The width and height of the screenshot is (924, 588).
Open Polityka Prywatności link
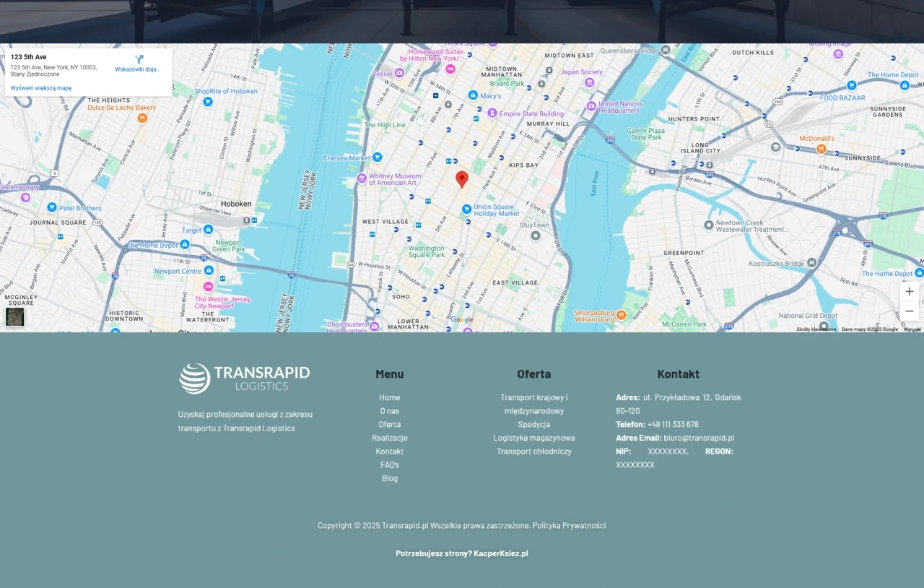[x=569, y=525]
